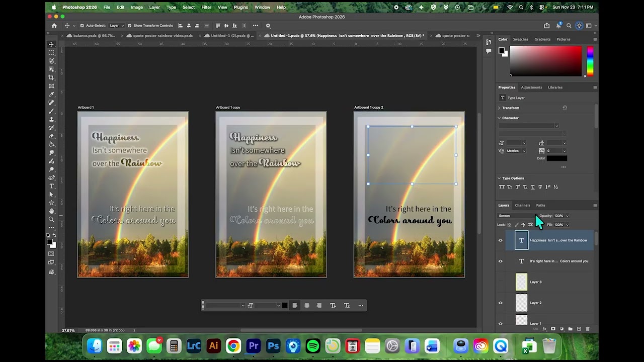Screen dimensions: 644x362
Task: Click the zoom percentage field in status bar
Action: 68,330
